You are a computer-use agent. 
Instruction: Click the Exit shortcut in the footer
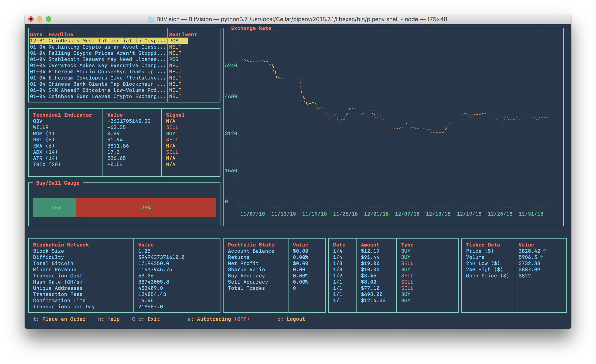(153, 319)
